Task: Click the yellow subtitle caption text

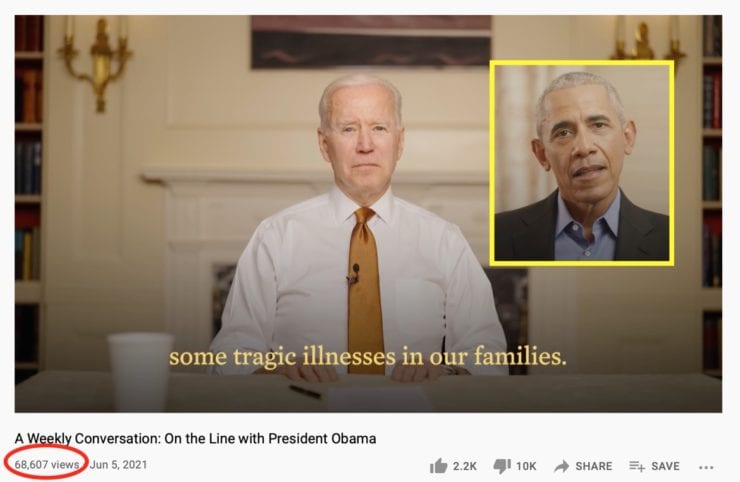Action: point(368,356)
